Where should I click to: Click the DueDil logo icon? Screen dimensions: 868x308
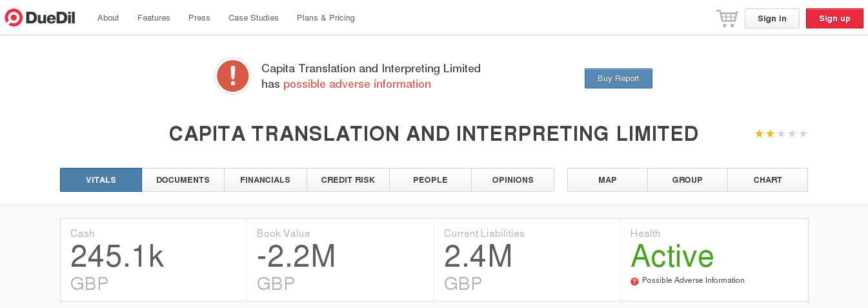[x=14, y=18]
